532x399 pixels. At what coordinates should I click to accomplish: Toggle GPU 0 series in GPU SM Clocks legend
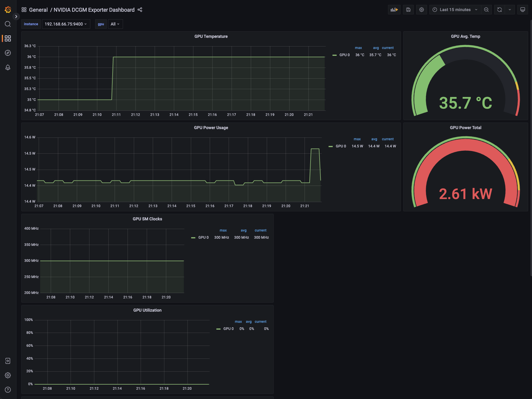click(203, 237)
